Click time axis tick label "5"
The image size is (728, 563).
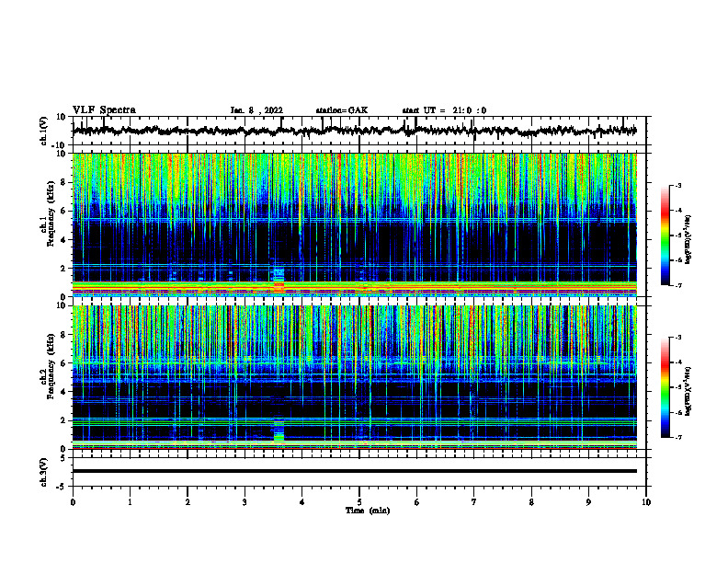[359, 502]
